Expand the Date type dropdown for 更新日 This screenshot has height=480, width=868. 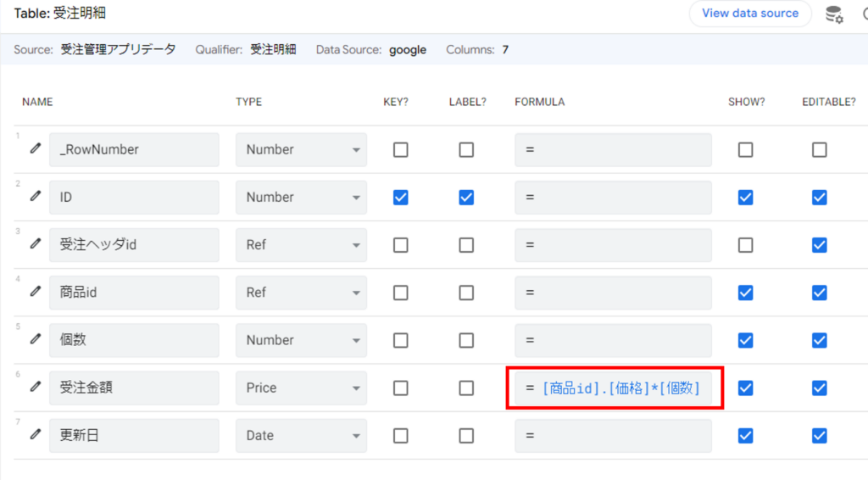coord(301,435)
